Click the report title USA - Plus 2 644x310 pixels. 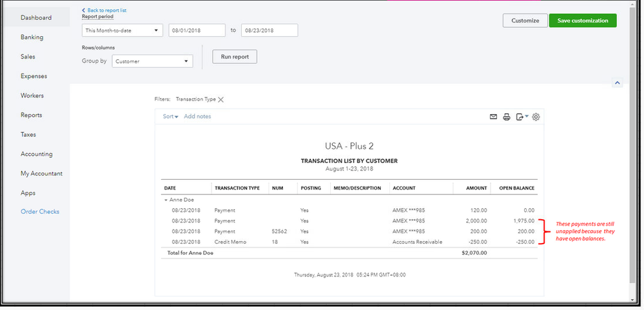point(349,146)
